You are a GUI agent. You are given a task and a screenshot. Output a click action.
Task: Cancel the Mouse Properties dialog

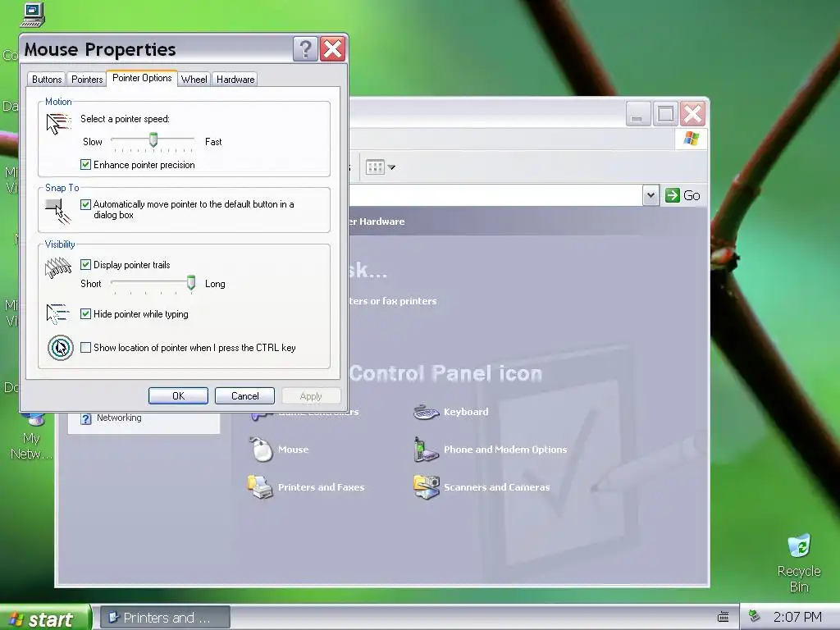tap(244, 396)
